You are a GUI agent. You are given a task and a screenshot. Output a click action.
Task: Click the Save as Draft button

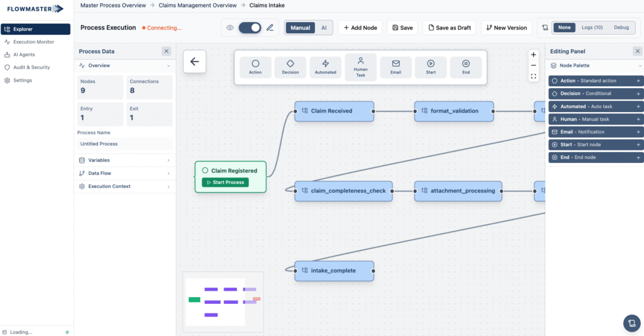pyautogui.click(x=449, y=28)
